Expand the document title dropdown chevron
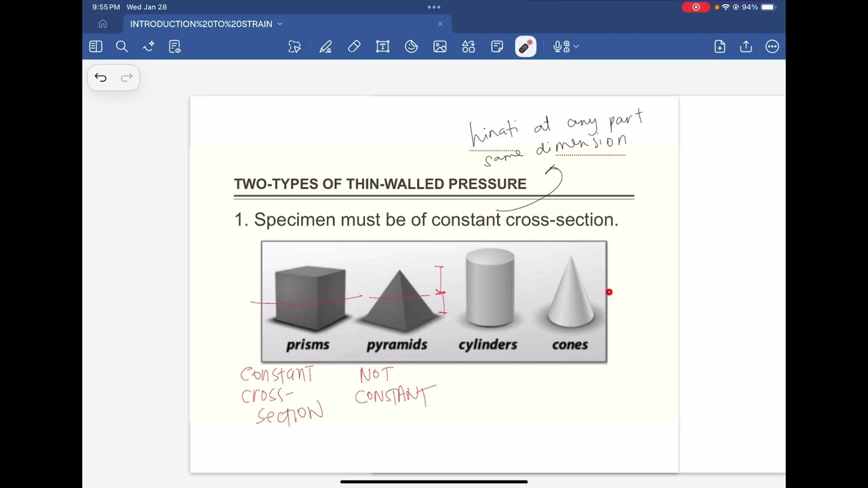 (279, 24)
